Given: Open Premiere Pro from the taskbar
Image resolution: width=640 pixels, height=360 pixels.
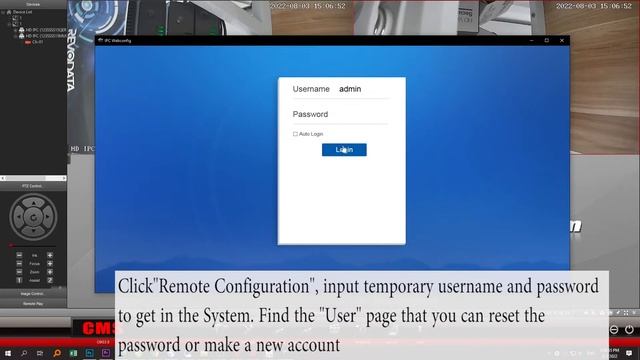Looking at the screenshot, I should (106, 353).
